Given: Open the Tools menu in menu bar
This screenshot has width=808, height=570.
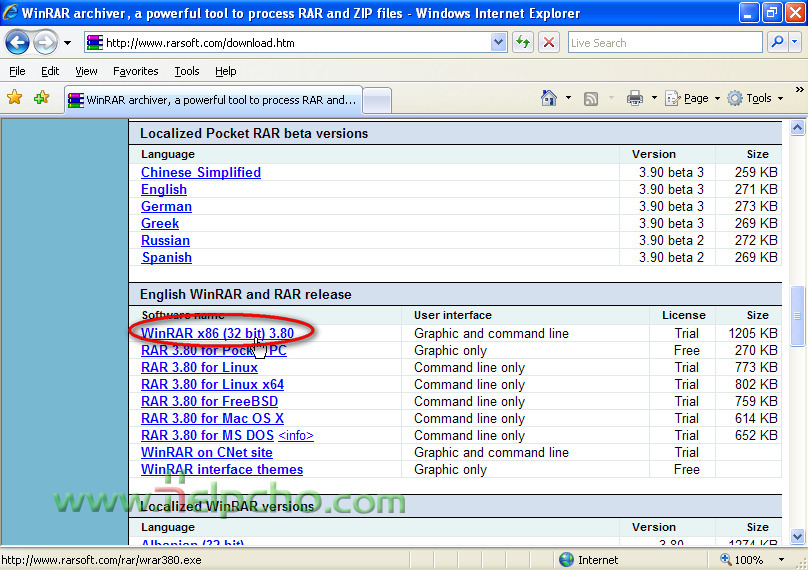Looking at the screenshot, I should (x=187, y=71).
